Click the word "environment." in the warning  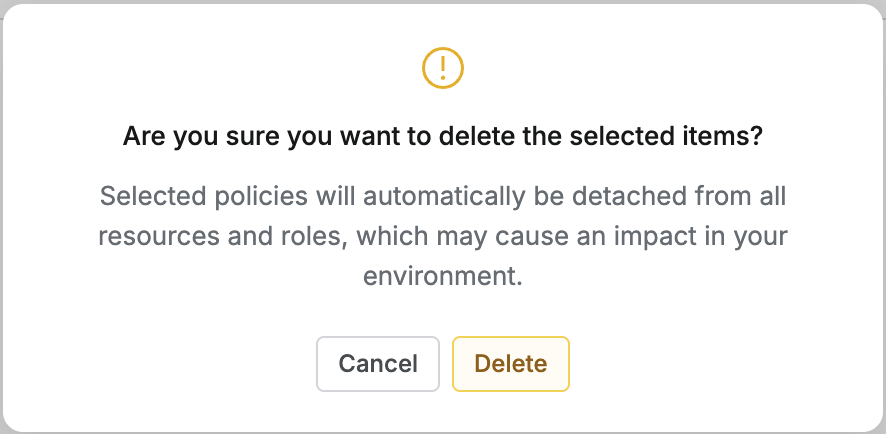tap(443, 276)
